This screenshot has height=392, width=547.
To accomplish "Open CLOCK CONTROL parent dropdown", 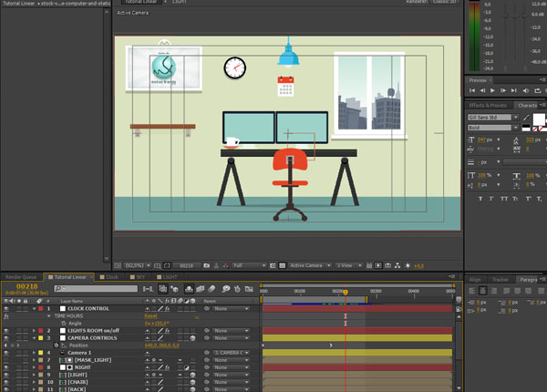I will point(232,309).
